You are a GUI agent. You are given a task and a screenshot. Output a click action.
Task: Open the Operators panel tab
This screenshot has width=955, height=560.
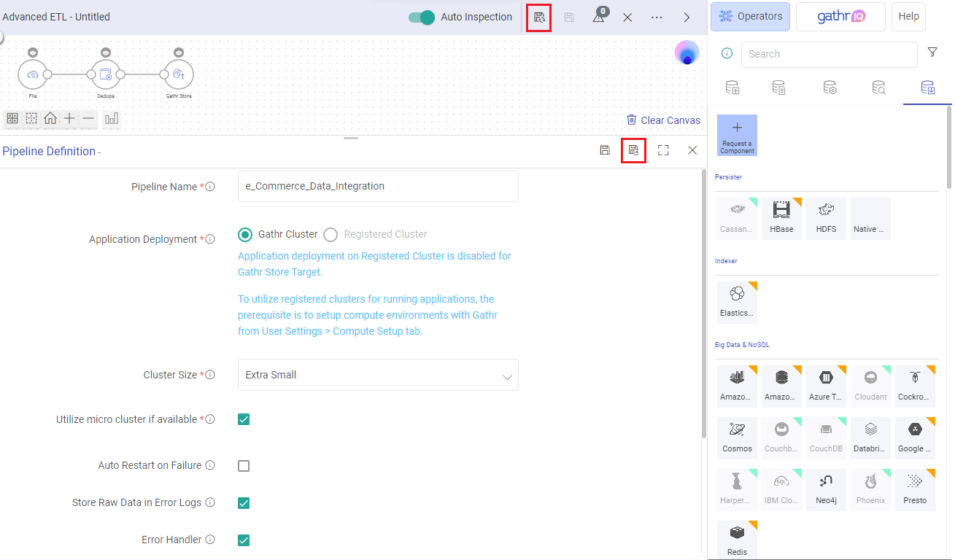[x=750, y=17]
